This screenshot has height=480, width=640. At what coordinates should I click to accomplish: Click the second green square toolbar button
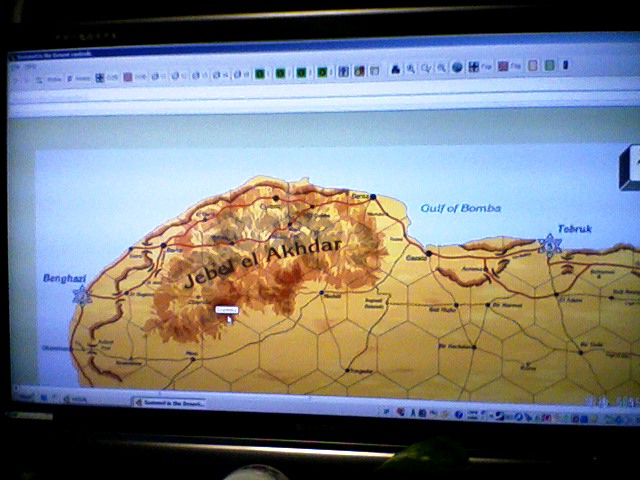pos(280,73)
